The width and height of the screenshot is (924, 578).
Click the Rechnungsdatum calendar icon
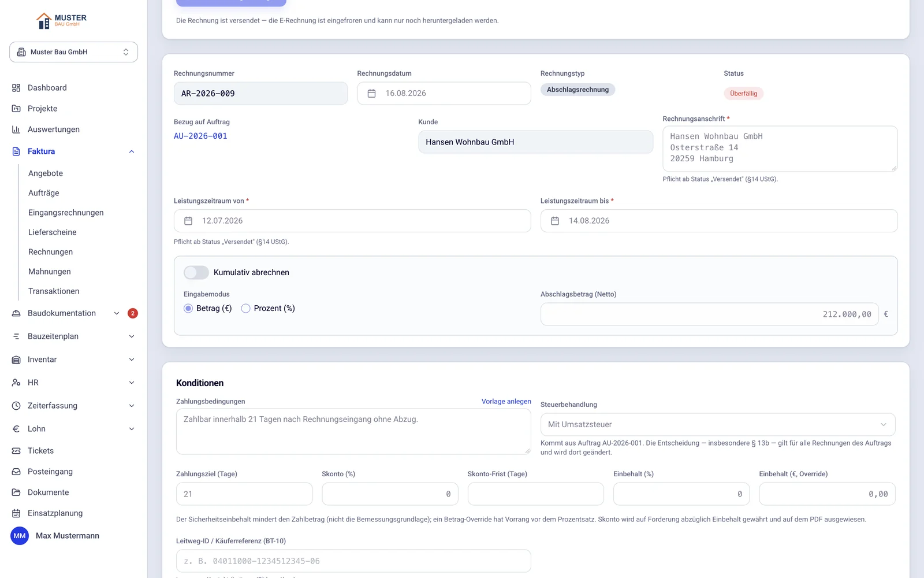coord(372,94)
